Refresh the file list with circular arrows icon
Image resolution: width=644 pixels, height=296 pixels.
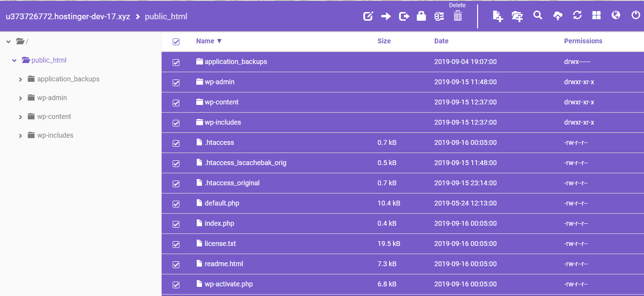pyautogui.click(x=577, y=15)
